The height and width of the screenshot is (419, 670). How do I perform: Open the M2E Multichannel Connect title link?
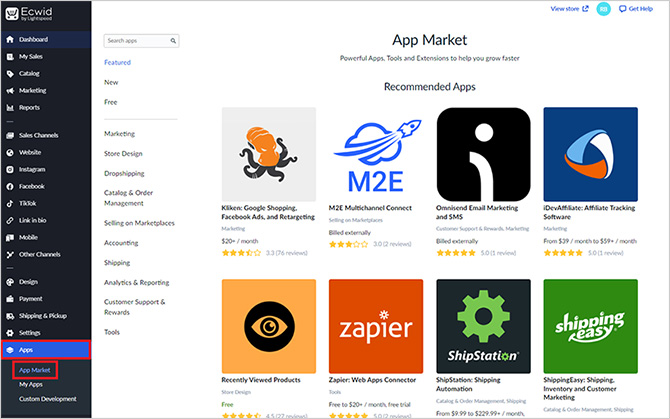coord(370,208)
